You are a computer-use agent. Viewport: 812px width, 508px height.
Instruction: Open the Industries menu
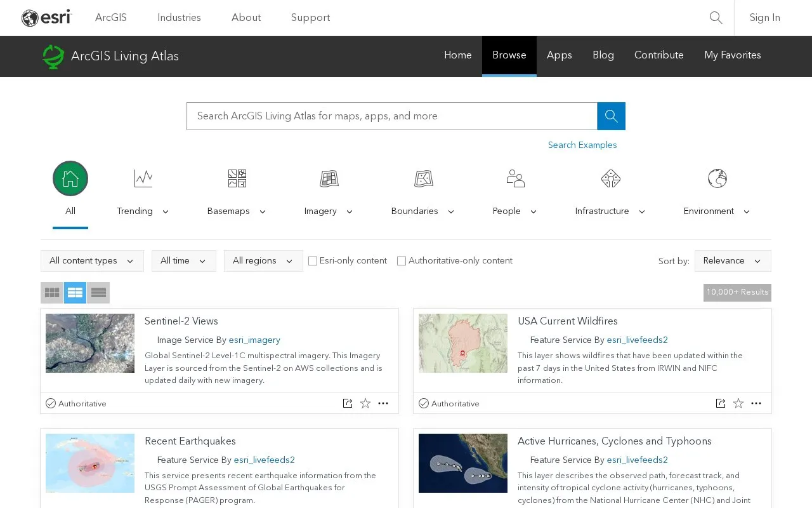tap(179, 18)
